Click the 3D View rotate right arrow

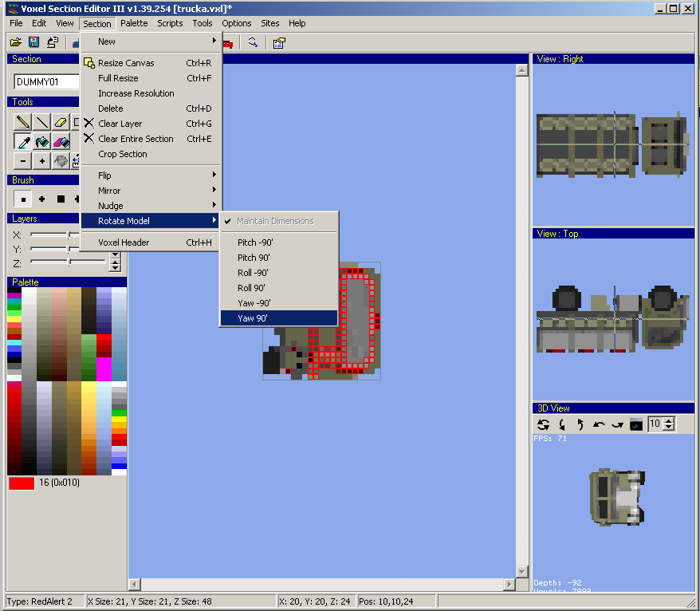tap(617, 424)
